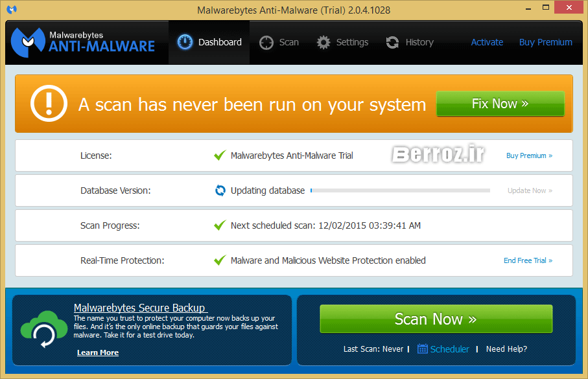This screenshot has width=588, height=379.
Task: Open the Settings tab
Action: pyautogui.click(x=342, y=42)
